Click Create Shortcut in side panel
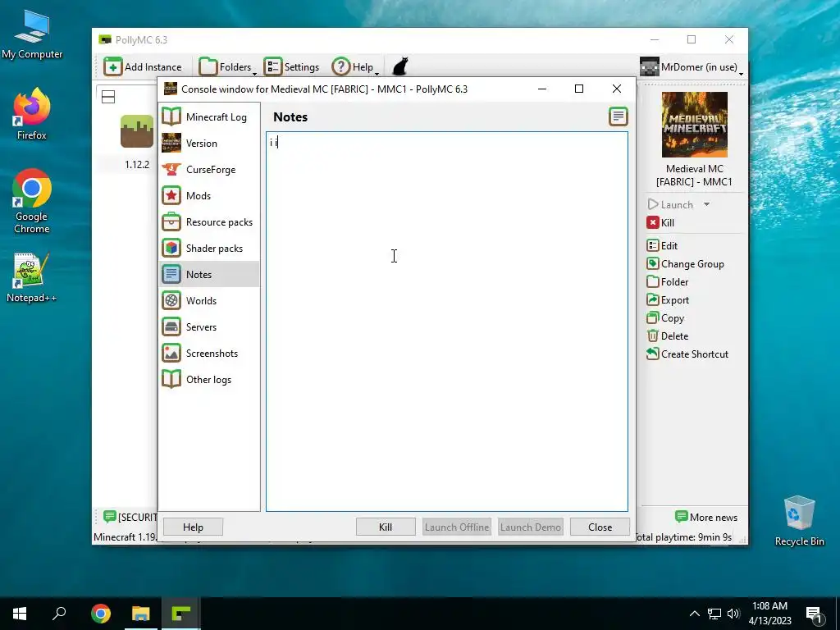The width and height of the screenshot is (840, 630). pyautogui.click(x=687, y=354)
